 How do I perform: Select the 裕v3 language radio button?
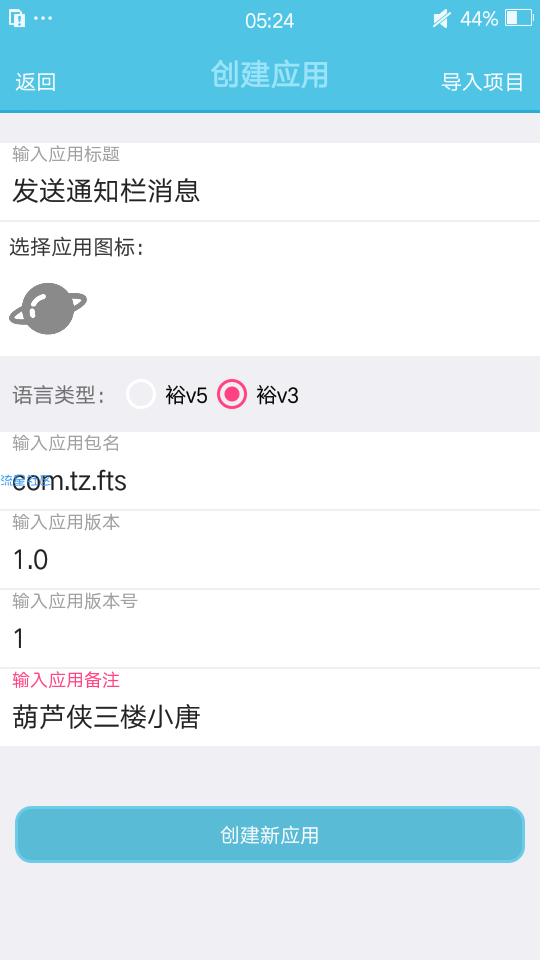click(232, 394)
